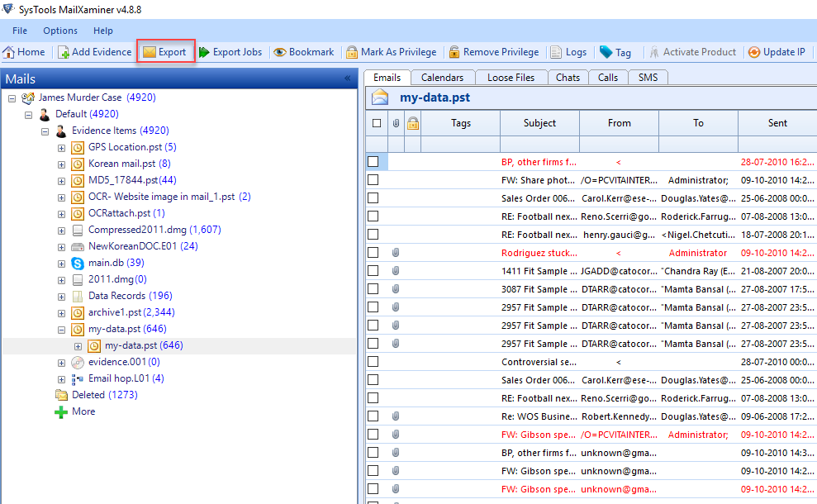Expand the nested my-data.pst child node
Viewport: 817px width, 504px height.
pos(78,346)
